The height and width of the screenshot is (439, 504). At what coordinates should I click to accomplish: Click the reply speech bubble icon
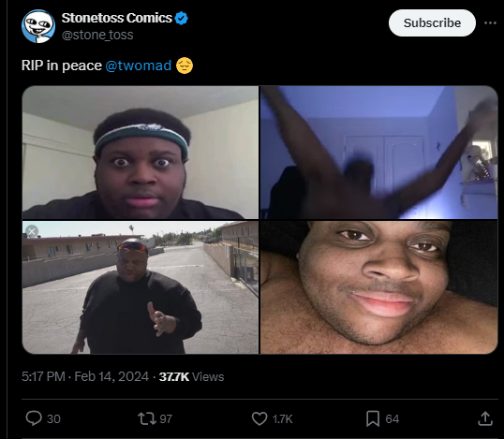click(x=34, y=418)
